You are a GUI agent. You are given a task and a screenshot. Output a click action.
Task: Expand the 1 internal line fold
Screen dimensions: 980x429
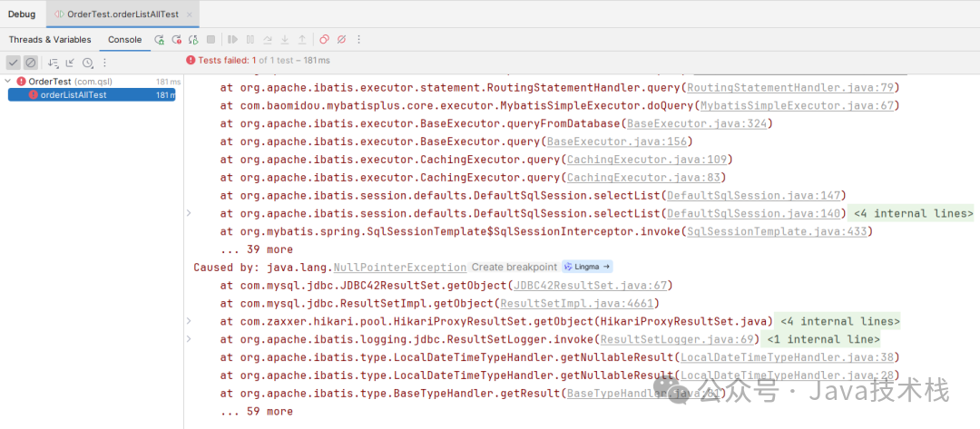coord(820,340)
